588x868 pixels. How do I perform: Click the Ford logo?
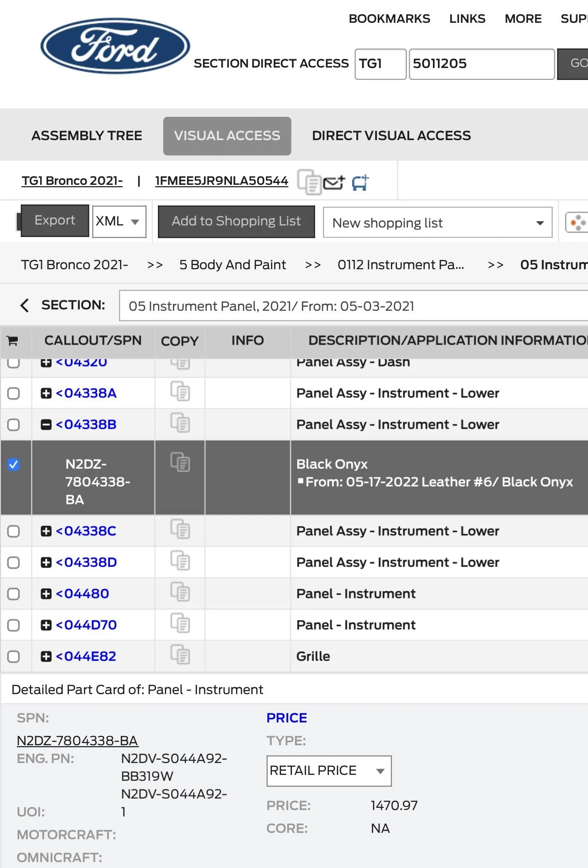coord(115,46)
